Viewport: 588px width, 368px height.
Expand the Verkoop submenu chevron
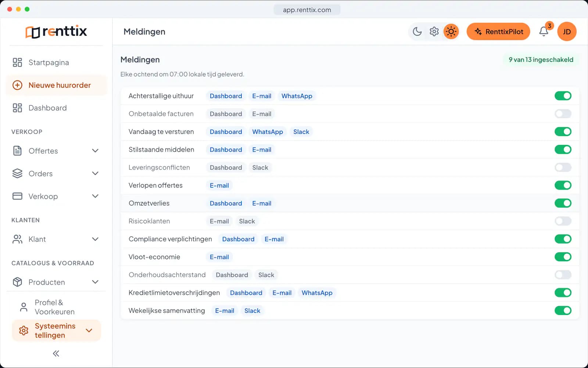[95, 196]
